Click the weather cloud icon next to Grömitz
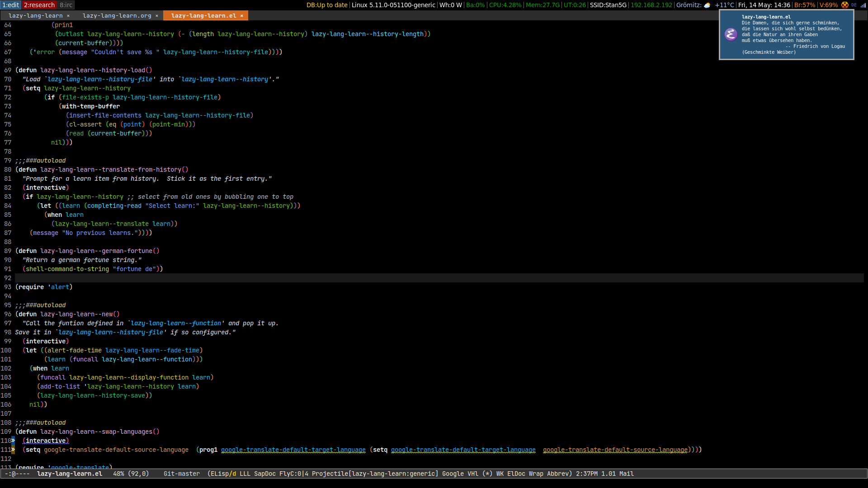This screenshot has width=868, height=488. tap(707, 5)
